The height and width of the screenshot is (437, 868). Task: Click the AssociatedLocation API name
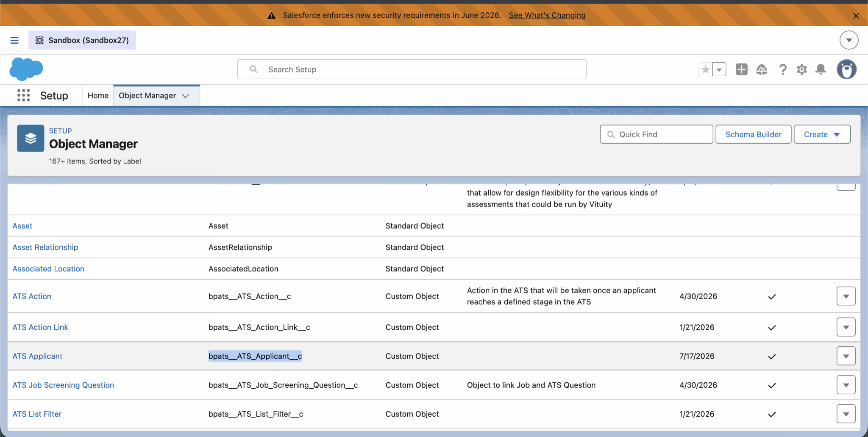[x=243, y=269]
